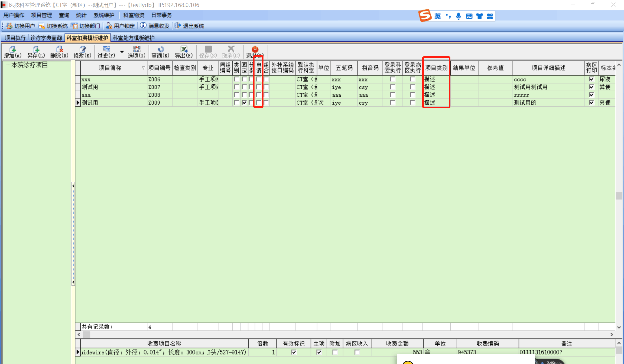
Task: Collapse the left panel with splitter arrow
Action: coord(73,186)
